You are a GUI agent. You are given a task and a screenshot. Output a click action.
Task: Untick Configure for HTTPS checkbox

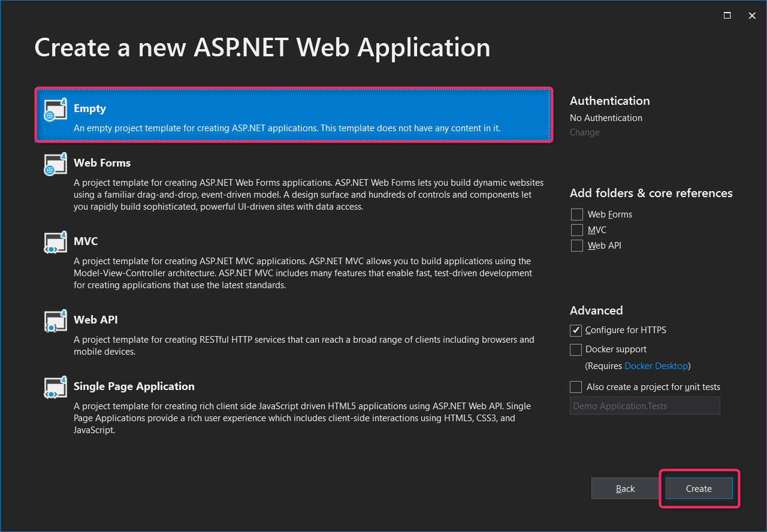[x=576, y=330]
